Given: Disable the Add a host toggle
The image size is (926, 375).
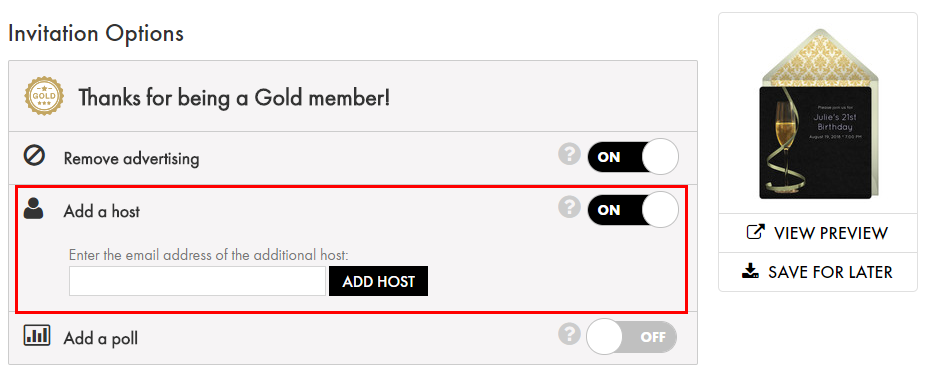Looking at the screenshot, I should 633,210.
